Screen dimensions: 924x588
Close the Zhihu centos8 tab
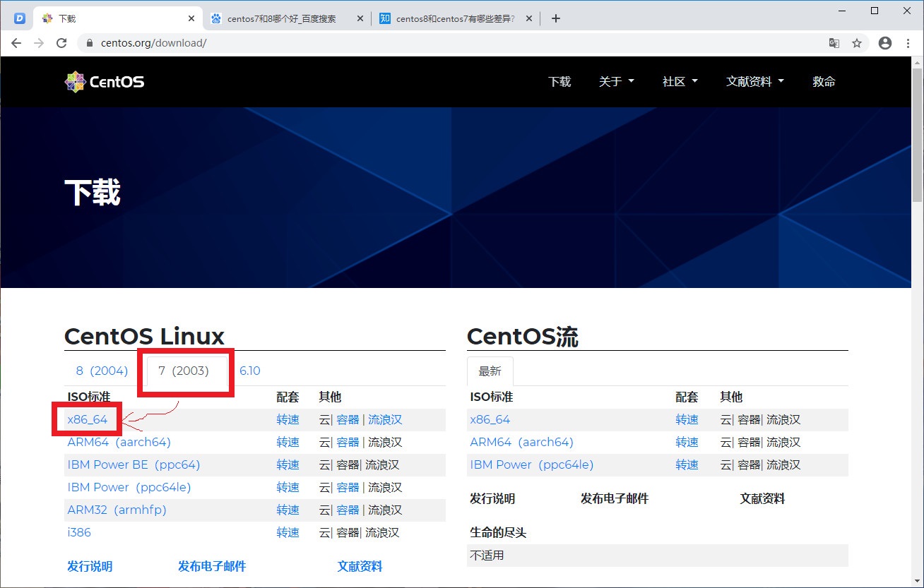pyautogui.click(x=529, y=18)
